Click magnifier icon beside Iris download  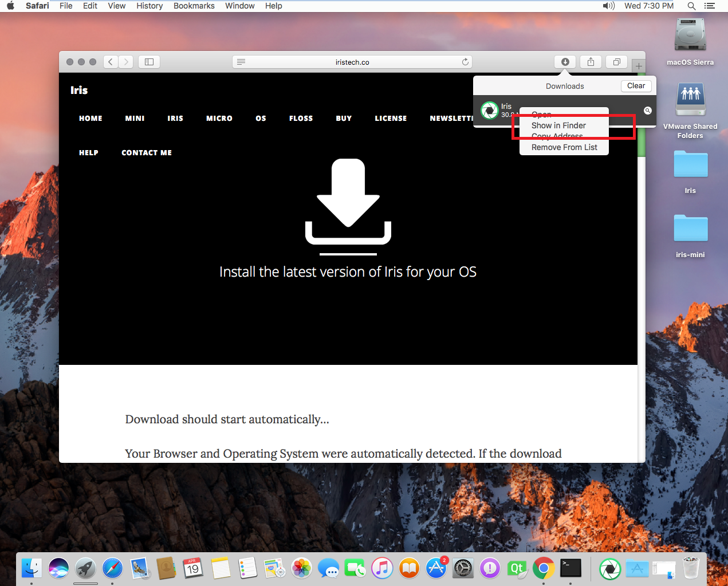pos(648,111)
